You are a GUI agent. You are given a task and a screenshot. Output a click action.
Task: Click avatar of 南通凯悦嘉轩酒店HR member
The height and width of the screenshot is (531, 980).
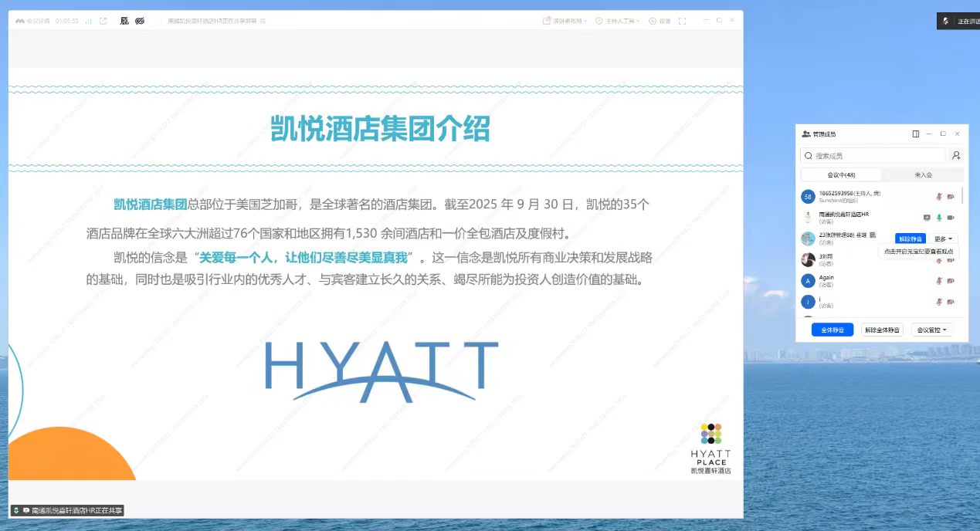click(808, 218)
